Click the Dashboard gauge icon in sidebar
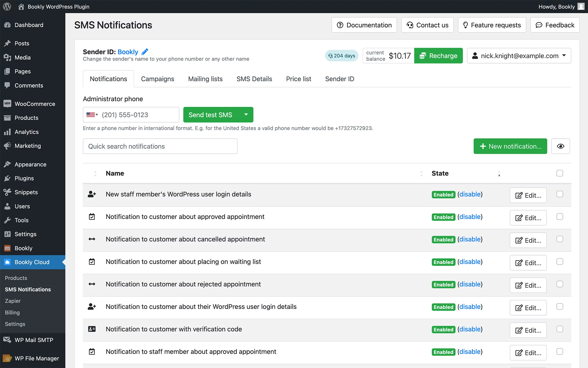Viewport: 588px width, 368px height. coord(7,25)
